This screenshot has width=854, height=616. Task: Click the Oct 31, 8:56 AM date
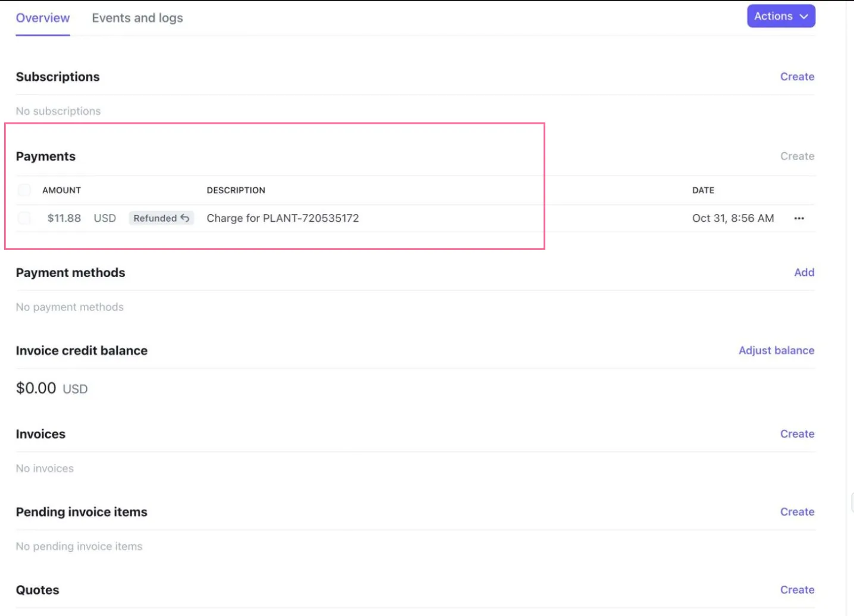pos(733,218)
